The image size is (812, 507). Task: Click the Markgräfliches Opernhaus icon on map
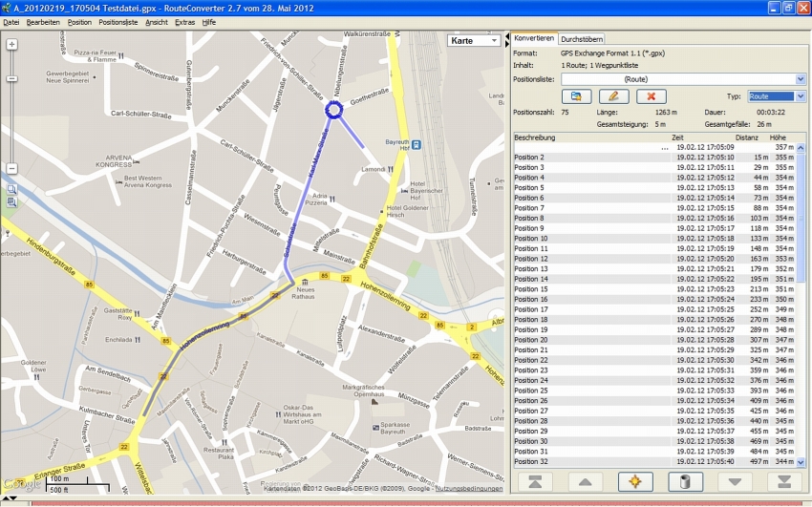point(374,401)
